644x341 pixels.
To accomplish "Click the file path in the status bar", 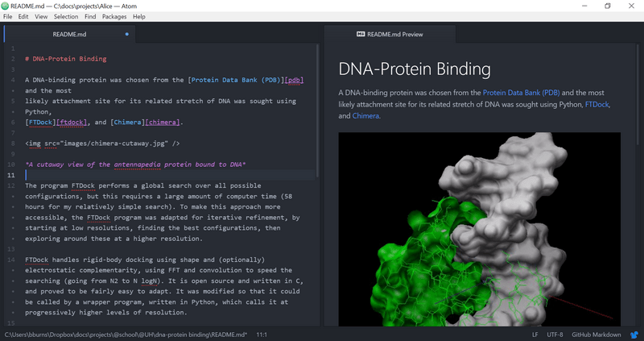I will point(126,335).
